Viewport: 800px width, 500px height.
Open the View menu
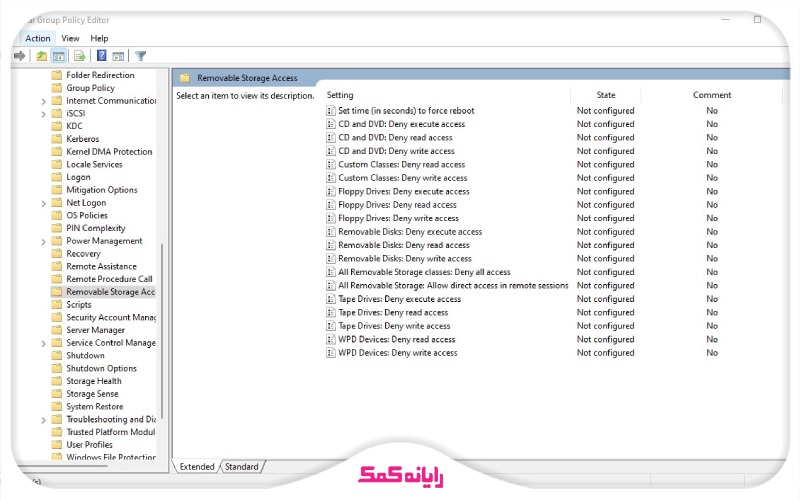point(70,38)
